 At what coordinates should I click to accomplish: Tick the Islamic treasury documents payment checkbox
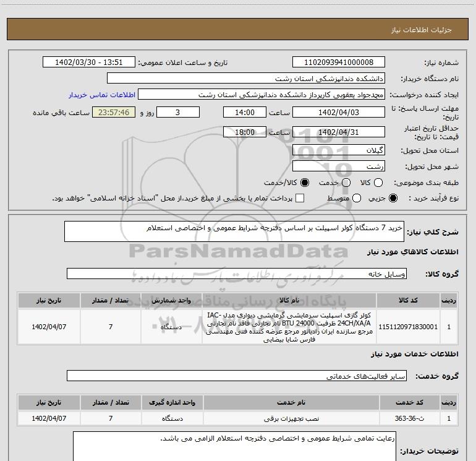[300, 198]
